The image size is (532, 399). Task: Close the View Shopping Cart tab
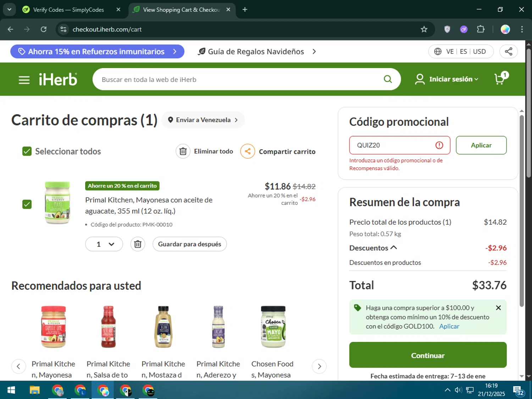[228, 10]
